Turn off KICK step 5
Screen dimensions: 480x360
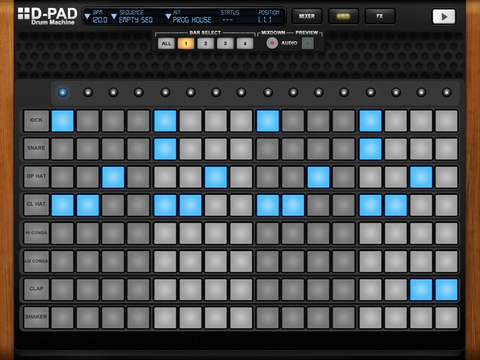(x=165, y=121)
